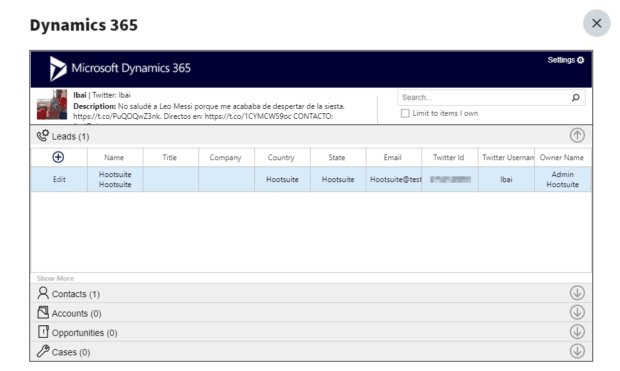620x371 pixels.
Task: Click the Accounts section icon
Action: pyautogui.click(x=43, y=312)
